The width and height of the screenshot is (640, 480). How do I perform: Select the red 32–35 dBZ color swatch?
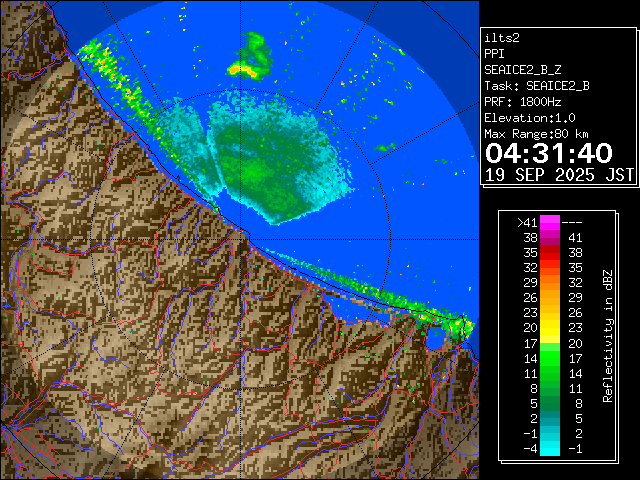tap(550, 268)
